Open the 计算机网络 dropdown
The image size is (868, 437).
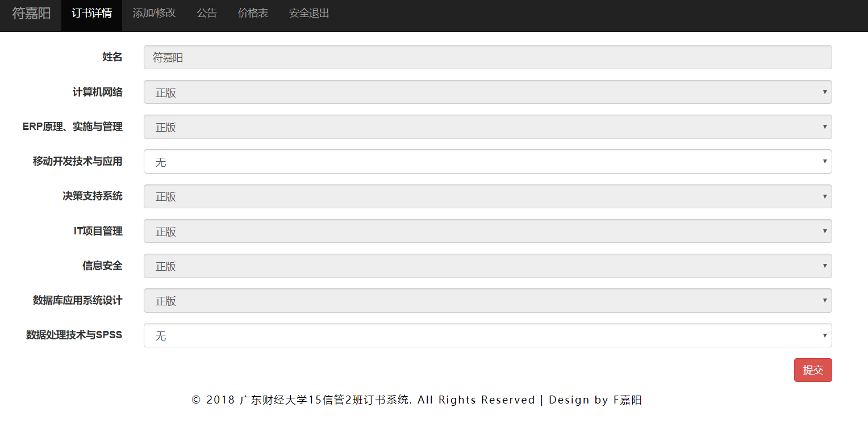(487, 92)
